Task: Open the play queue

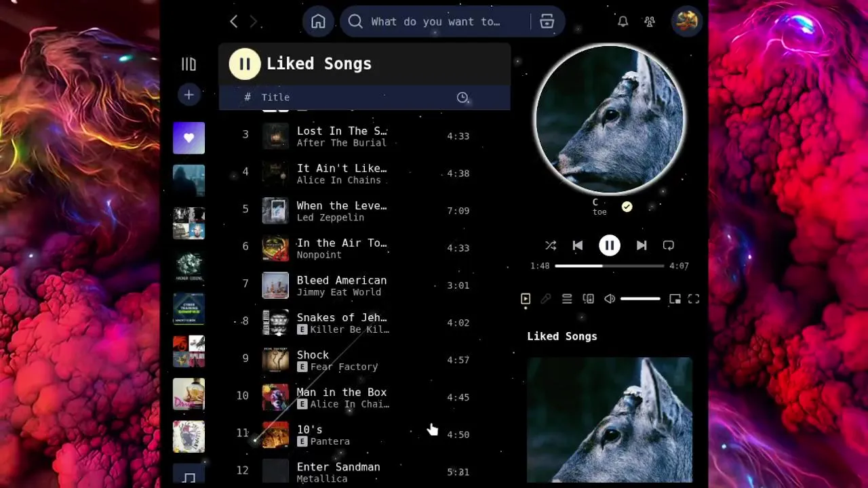Action: pyautogui.click(x=567, y=299)
